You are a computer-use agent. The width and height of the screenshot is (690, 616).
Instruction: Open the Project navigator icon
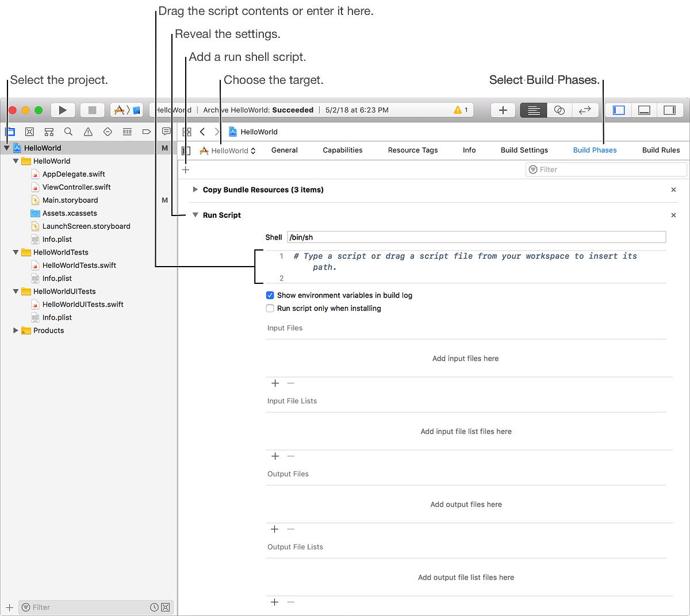(x=10, y=132)
